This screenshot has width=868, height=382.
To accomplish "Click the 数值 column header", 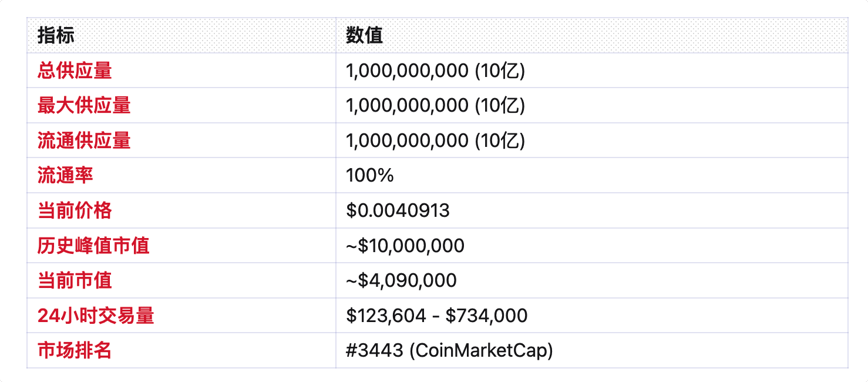I will tap(364, 36).
